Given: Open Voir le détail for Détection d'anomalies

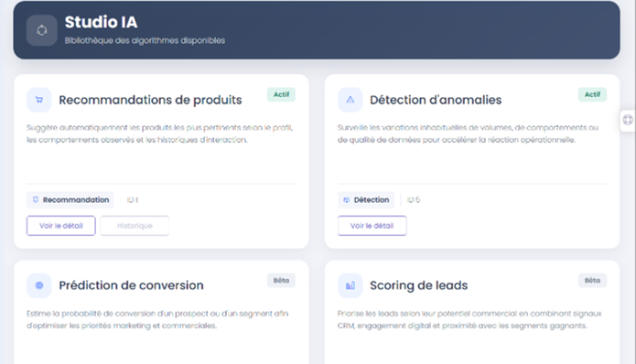Looking at the screenshot, I should pyautogui.click(x=372, y=226).
